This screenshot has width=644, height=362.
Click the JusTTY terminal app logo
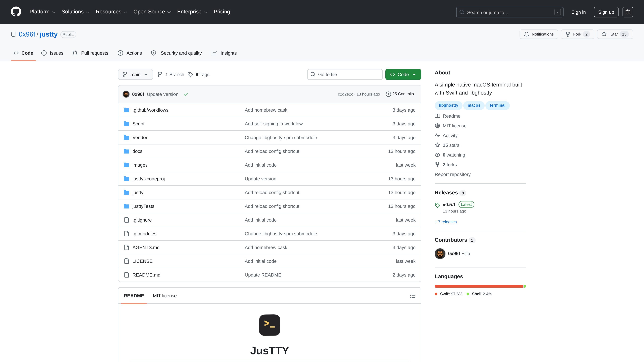tap(270, 325)
